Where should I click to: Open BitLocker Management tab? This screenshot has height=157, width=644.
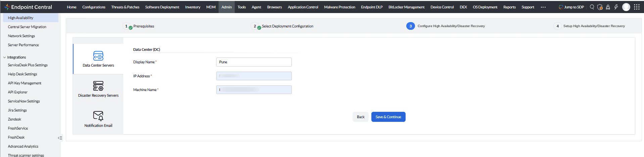(x=406, y=7)
